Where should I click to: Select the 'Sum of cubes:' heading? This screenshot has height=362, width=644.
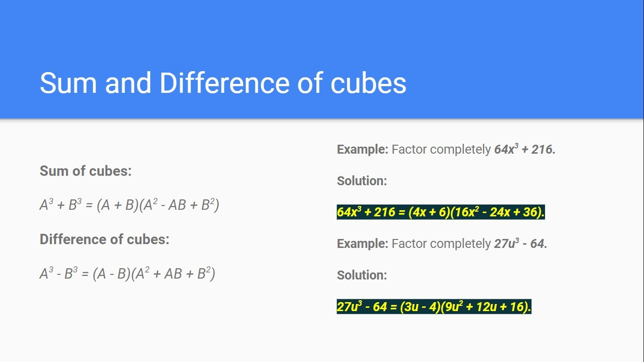(x=86, y=171)
